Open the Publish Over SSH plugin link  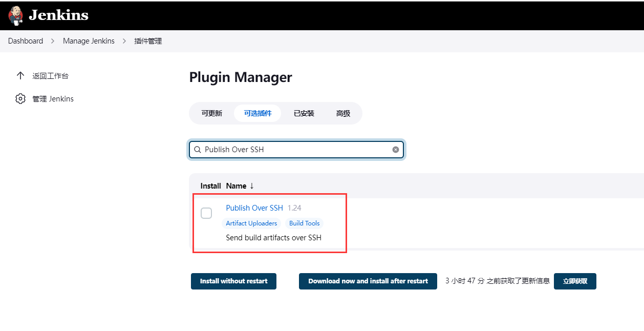(254, 208)
